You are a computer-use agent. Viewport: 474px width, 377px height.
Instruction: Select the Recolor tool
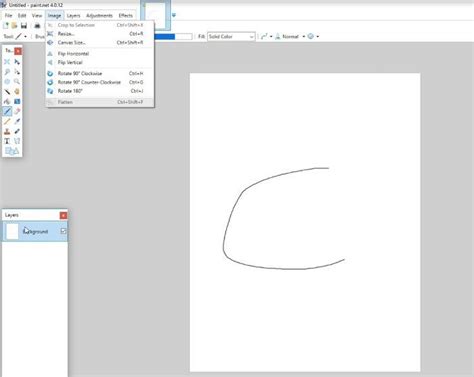point(17,131)
